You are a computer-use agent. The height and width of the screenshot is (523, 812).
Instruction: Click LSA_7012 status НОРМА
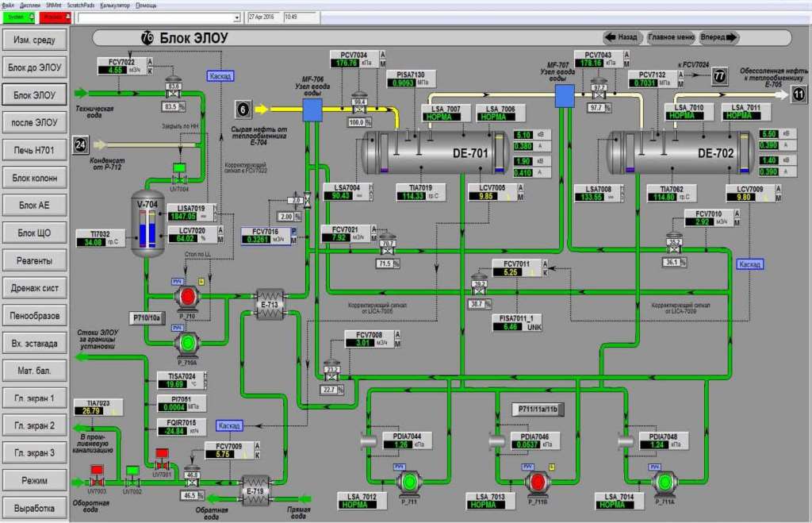[354, 504]
